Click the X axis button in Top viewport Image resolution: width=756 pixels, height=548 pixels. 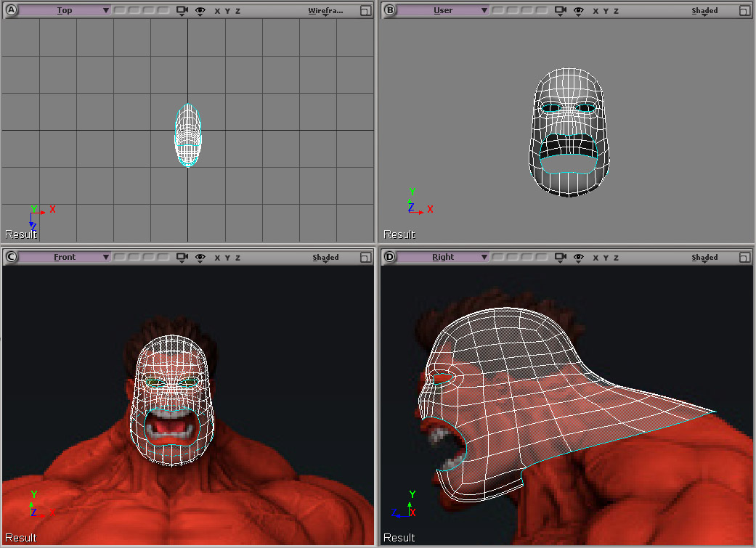click(x=217, y=11)
